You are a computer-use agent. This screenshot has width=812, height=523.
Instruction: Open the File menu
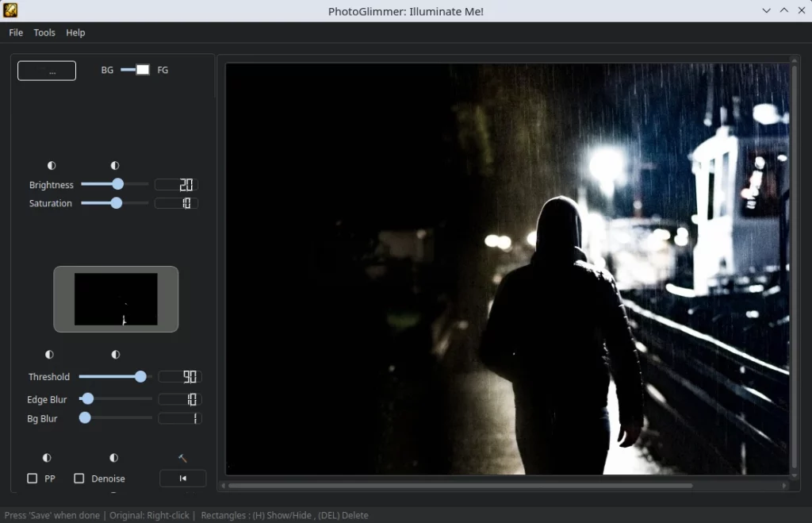point(16,33)
